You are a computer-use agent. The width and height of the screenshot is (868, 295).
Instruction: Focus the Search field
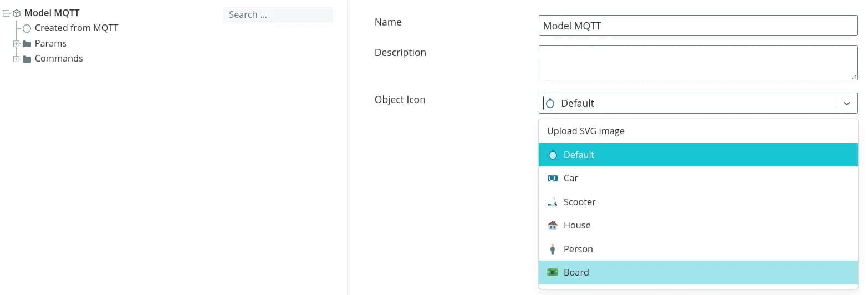[277, 14]
